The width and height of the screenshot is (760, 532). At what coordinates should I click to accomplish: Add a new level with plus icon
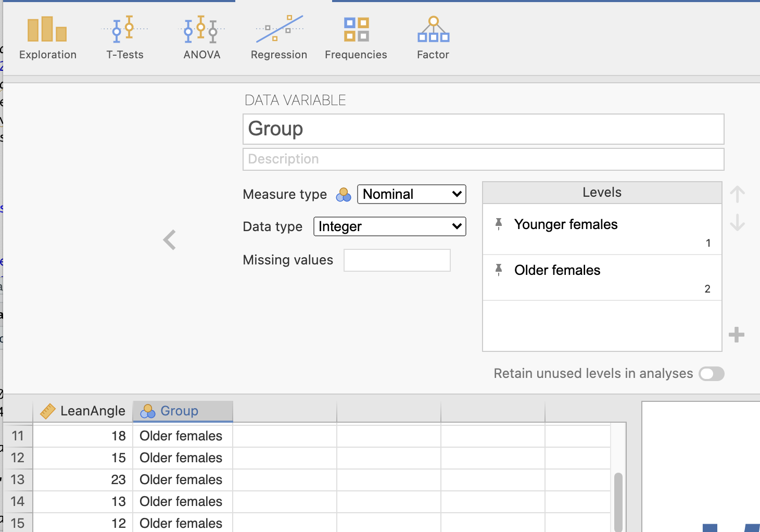coord(736,335)
